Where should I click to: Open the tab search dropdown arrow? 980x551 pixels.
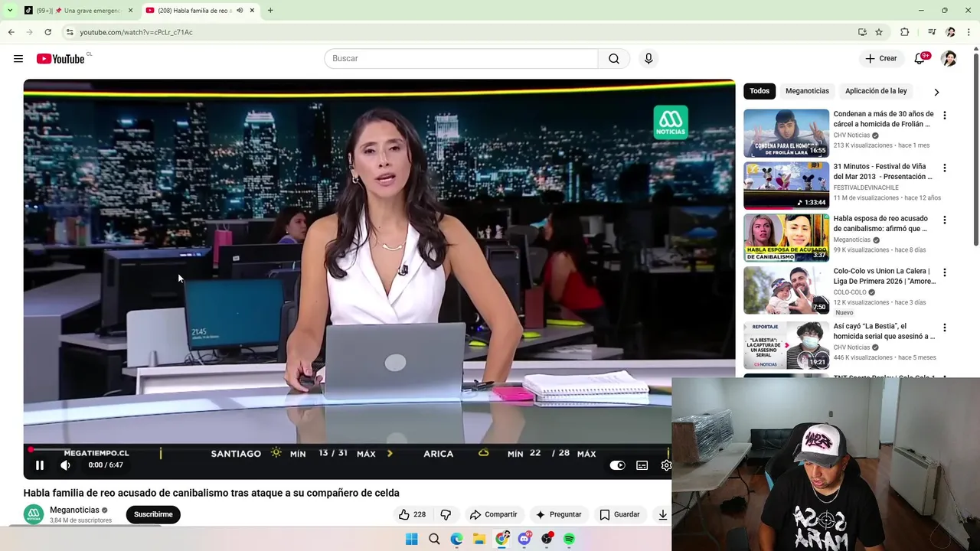coord(9,11)
